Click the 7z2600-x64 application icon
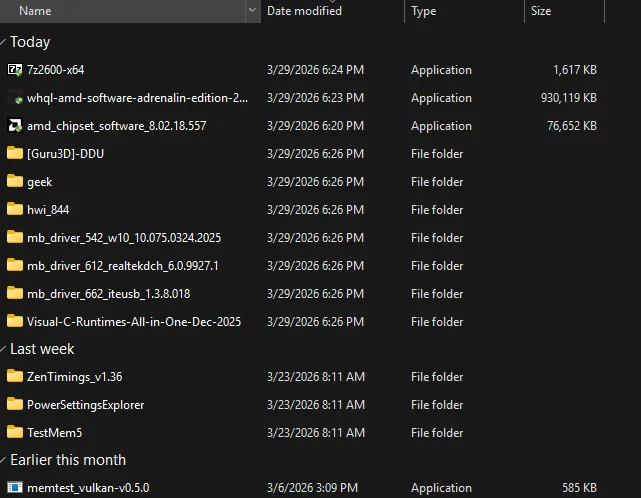 coord(15,70)
